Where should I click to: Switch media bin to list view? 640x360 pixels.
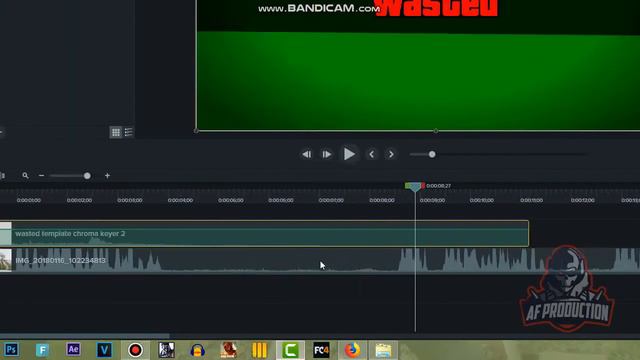[129, 132]
